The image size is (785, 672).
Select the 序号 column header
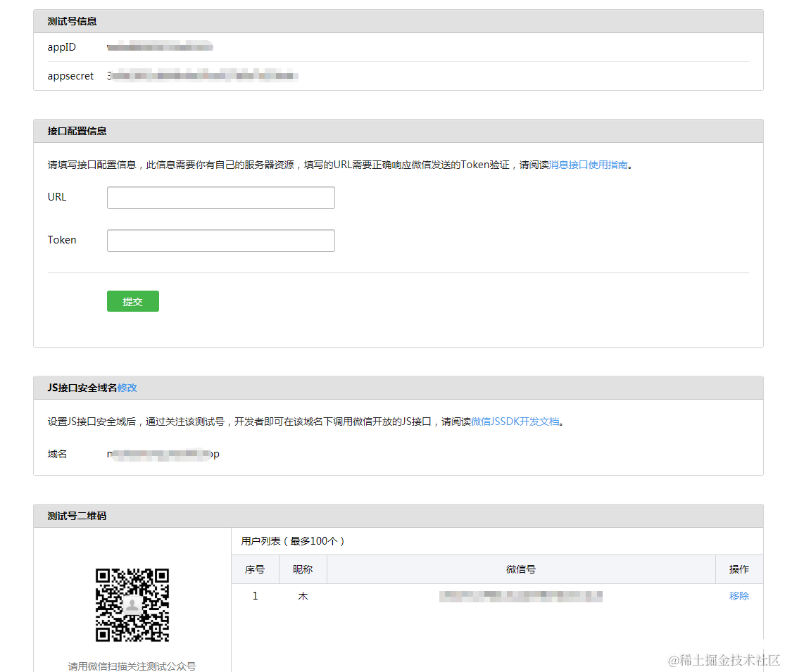255,569
